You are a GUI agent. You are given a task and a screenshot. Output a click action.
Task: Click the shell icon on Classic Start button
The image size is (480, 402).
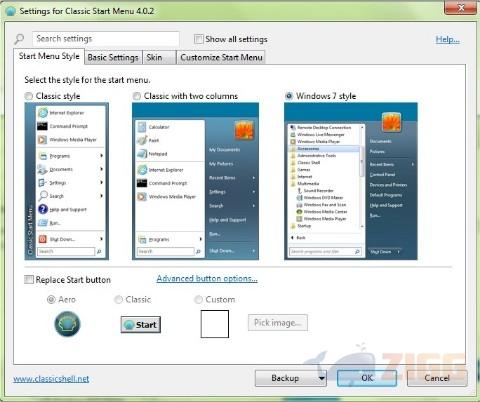click(x=128, y=325)
